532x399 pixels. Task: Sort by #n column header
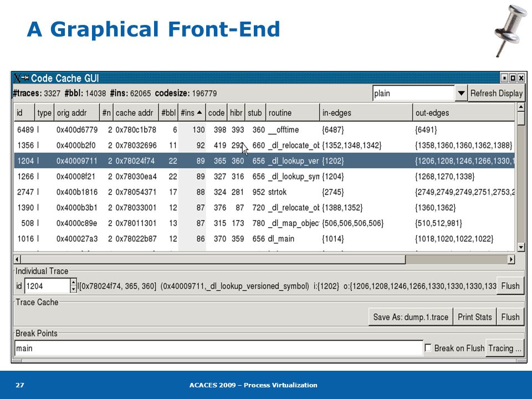106,112
